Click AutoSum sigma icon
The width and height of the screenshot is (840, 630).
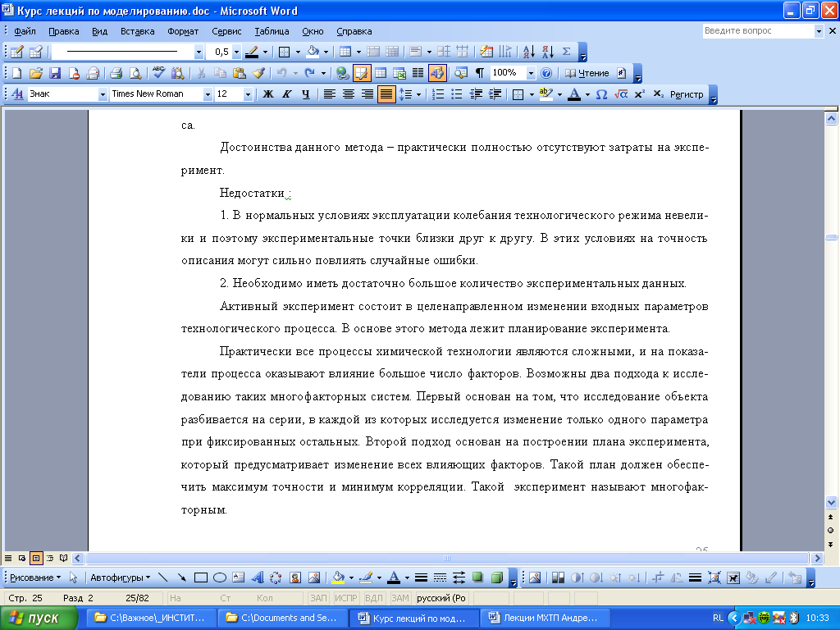click(x=566, y=52)
